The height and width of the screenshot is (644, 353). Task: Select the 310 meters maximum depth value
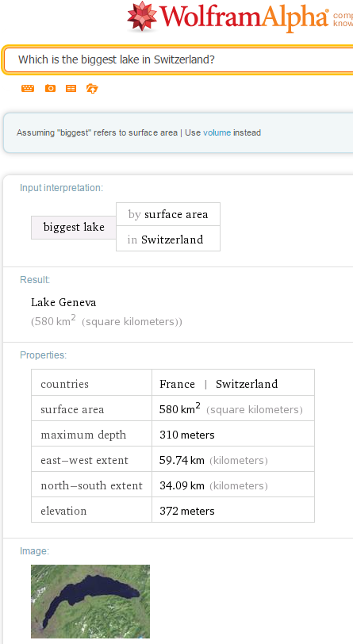(187, 435)
